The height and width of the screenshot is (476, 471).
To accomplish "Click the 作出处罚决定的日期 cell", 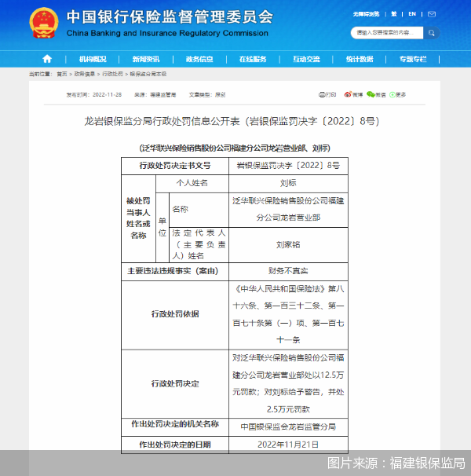I will tap(175, 445).
